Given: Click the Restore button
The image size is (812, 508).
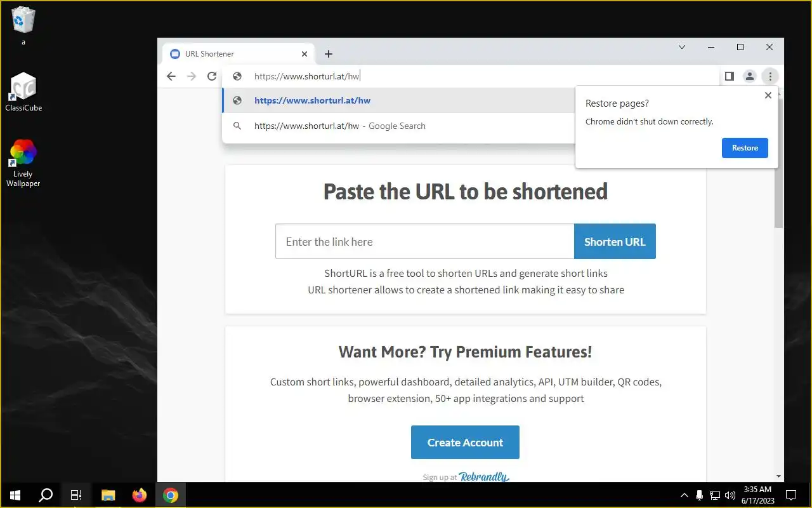Looking at the screenshot, I should pos(745,148).
